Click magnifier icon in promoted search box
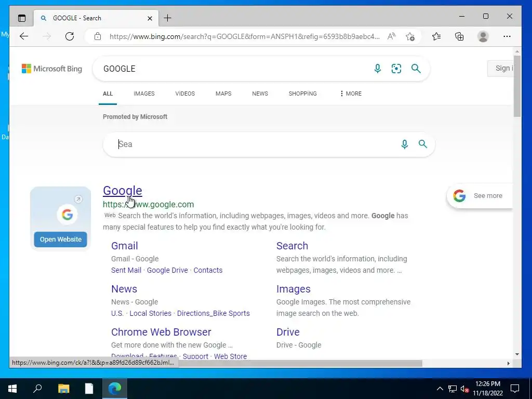This screenshot has width=532, height=399. click(x=423, y=144)
